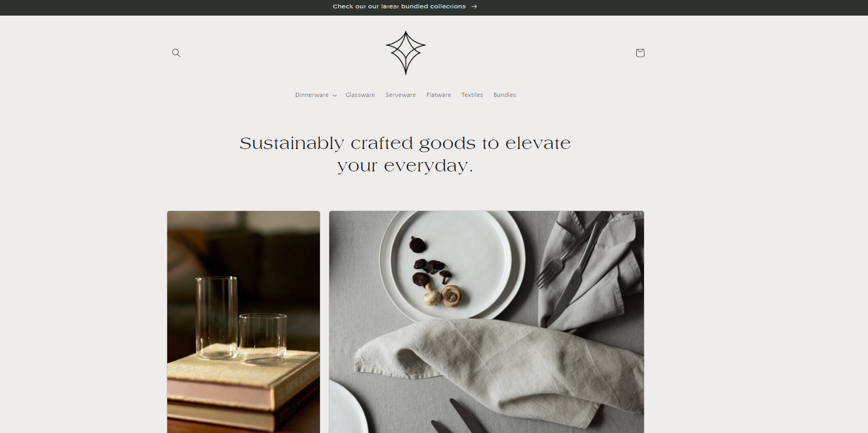
Task: Go to the Glassware category
Action: pyautogui.click(x=360, y=95)
